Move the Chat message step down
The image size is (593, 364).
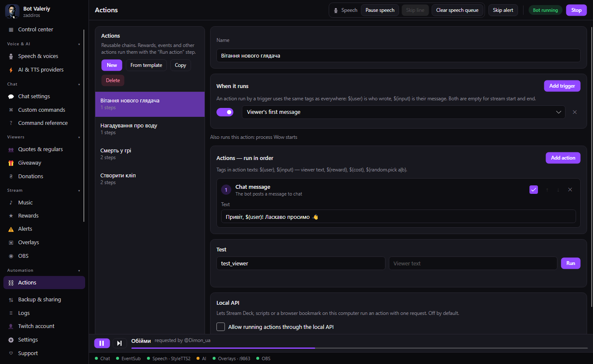coord(558,190)
